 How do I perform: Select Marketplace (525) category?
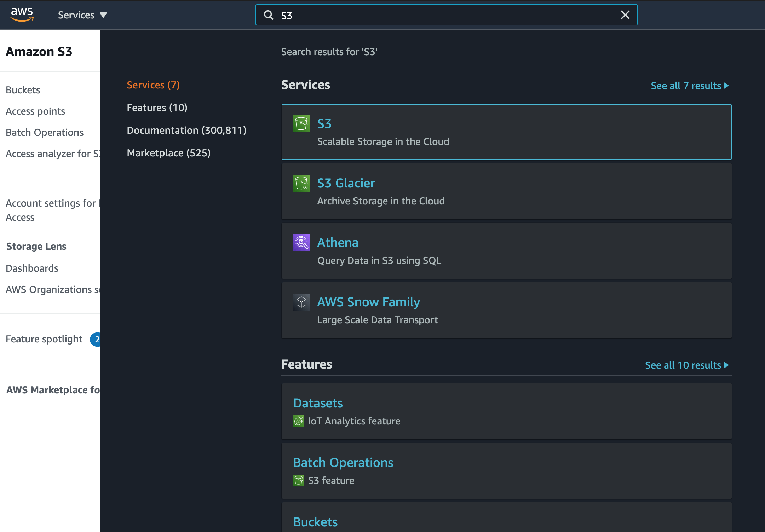(x=168, y=152)
